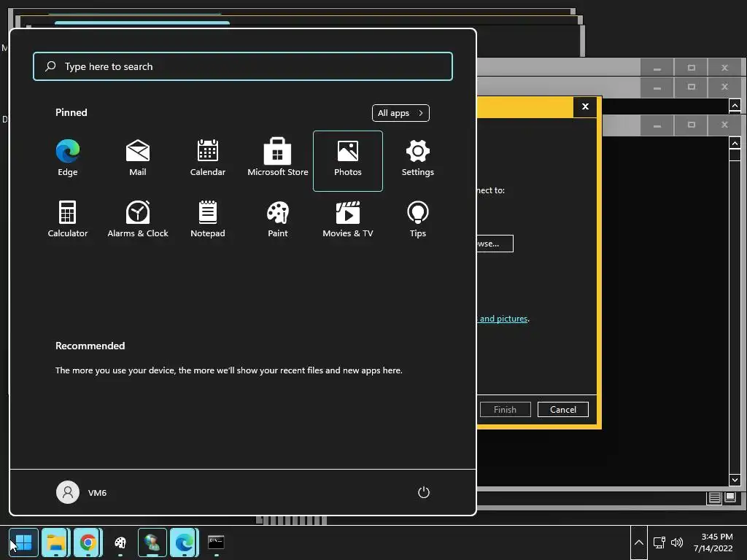Click the Finish button in the dialog
The height and width of the screenshot is (560, 747).
(x=505, y=410)
